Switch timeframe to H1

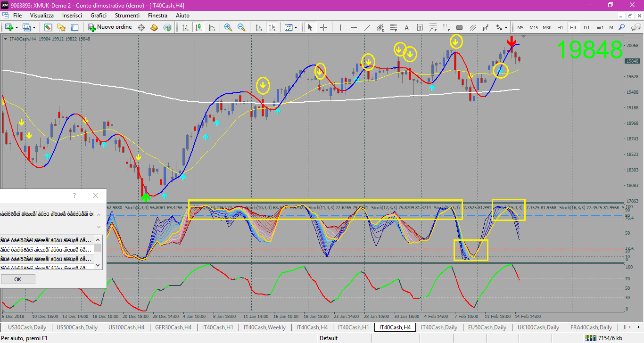coord(560,27)
